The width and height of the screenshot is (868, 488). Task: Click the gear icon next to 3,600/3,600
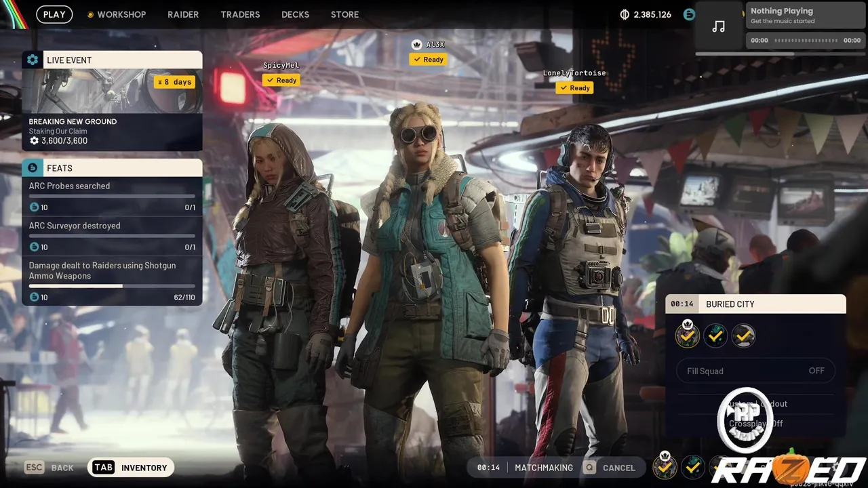click(35, 141)
